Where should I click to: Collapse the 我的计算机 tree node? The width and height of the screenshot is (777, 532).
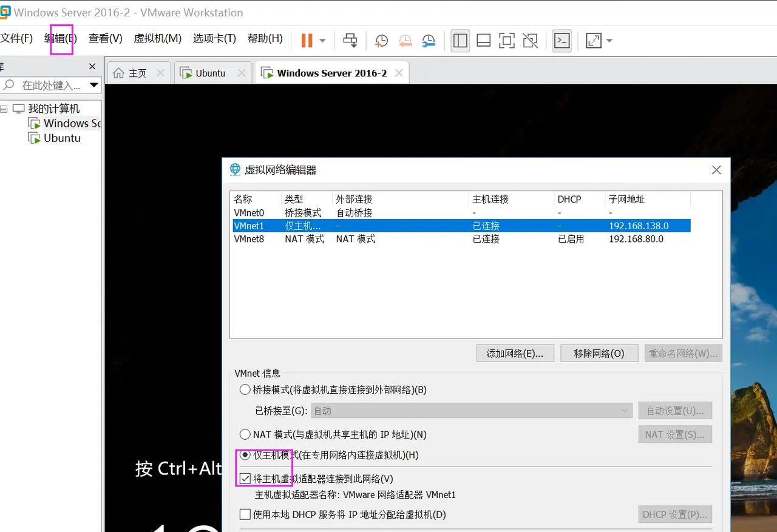[4, 109]
